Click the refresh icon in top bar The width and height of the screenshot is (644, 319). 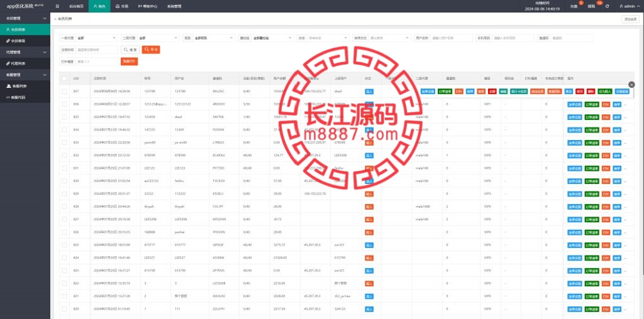[607, 6]
